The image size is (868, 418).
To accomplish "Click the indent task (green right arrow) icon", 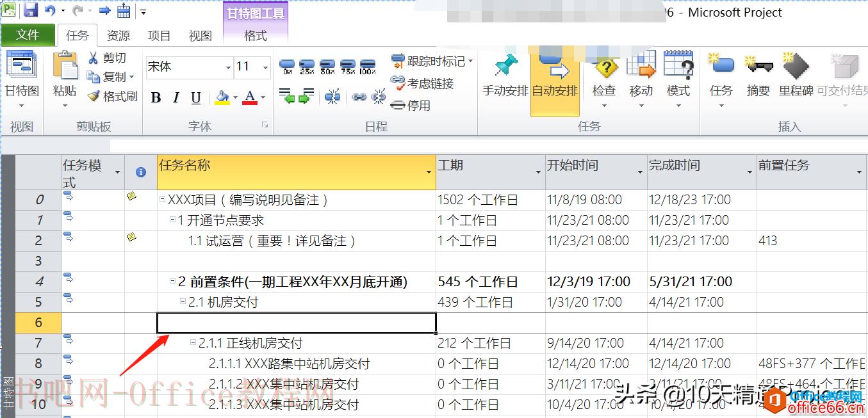I will (x=307, y=96).
